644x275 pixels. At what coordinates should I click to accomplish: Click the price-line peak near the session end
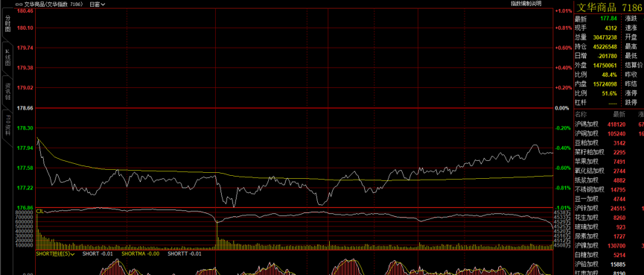535,145
